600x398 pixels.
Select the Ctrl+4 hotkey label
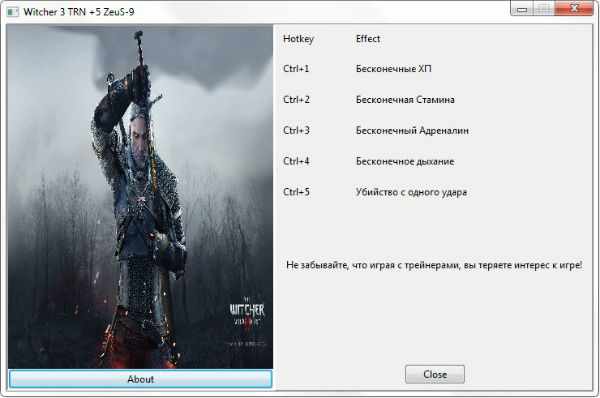(296, 161)
